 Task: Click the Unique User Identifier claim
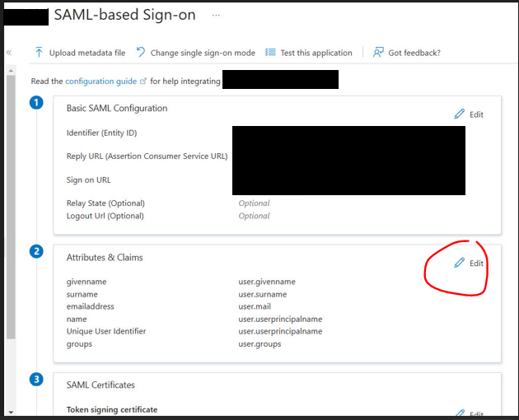[106, 331]
